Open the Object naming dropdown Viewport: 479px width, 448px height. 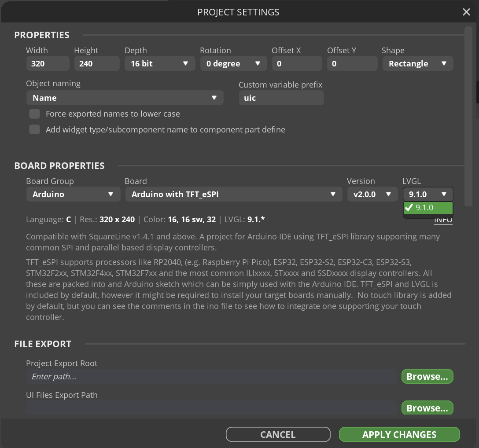125,98
